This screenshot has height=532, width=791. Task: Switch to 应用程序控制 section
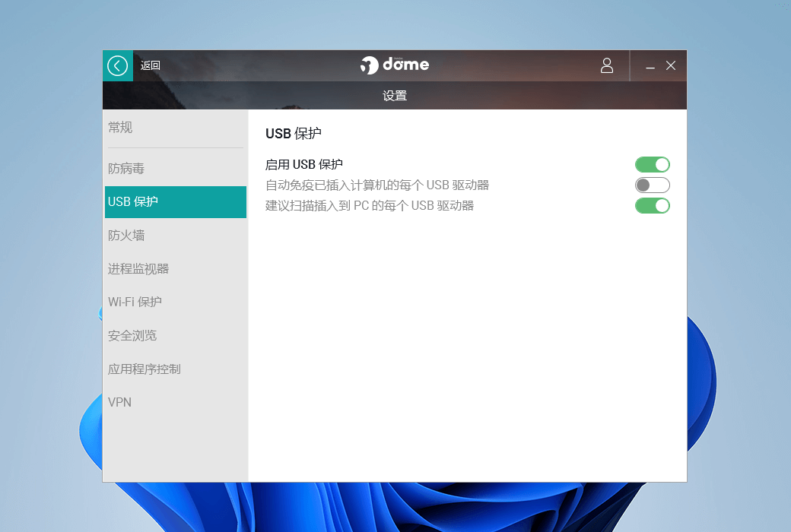[x=145, y=369]
